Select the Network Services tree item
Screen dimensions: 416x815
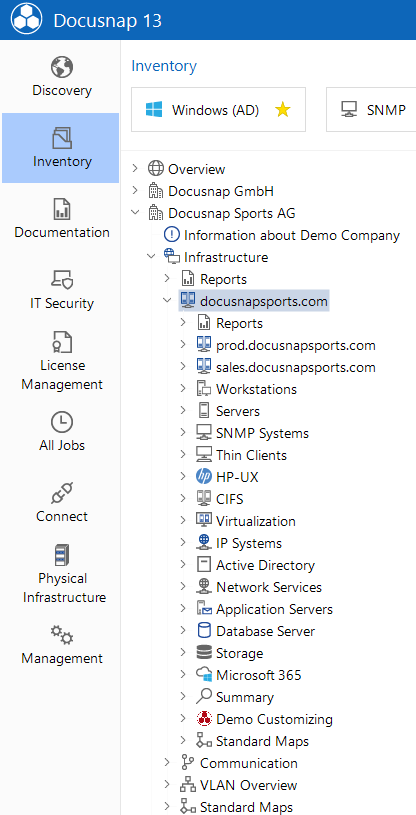point(269,587)
